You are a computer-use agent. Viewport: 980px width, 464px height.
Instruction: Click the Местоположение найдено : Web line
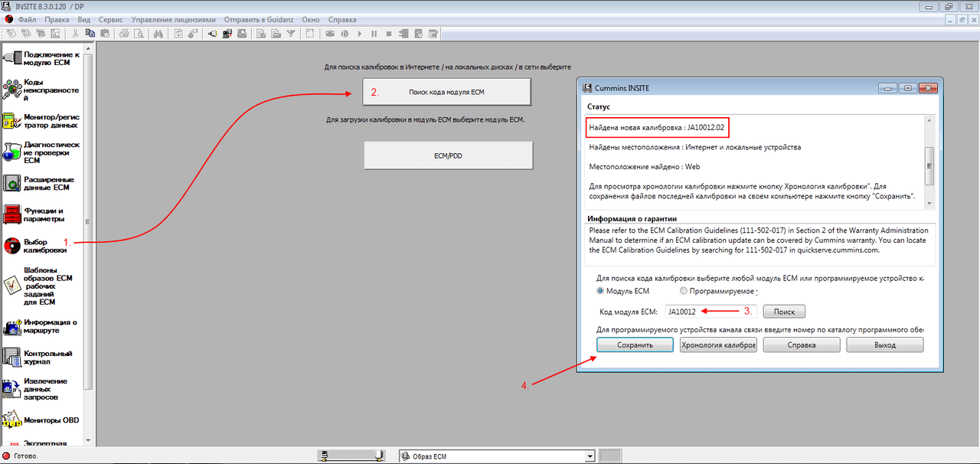[645, 166]
